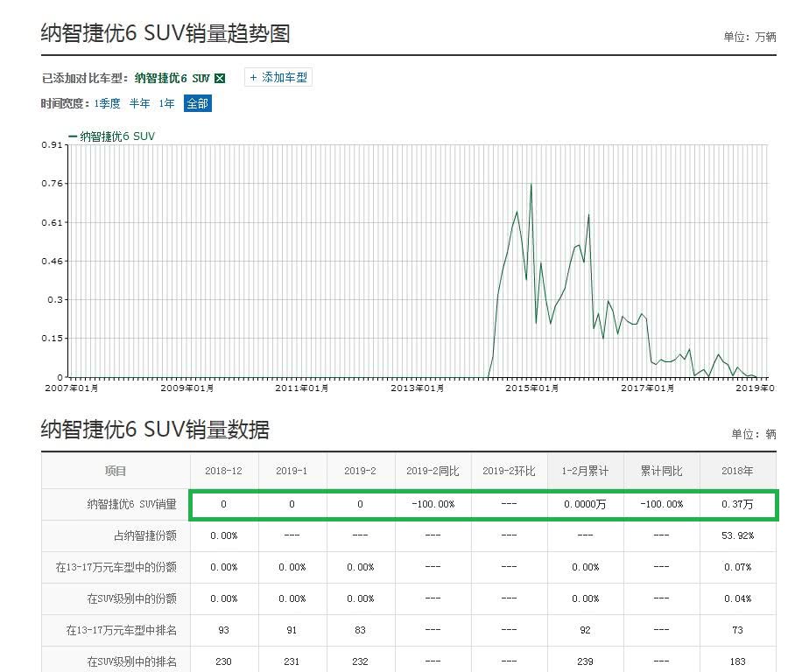This screenshot has height=672, width=795.
Task: Click the 2019-2环比 column header
Action: 509,471
